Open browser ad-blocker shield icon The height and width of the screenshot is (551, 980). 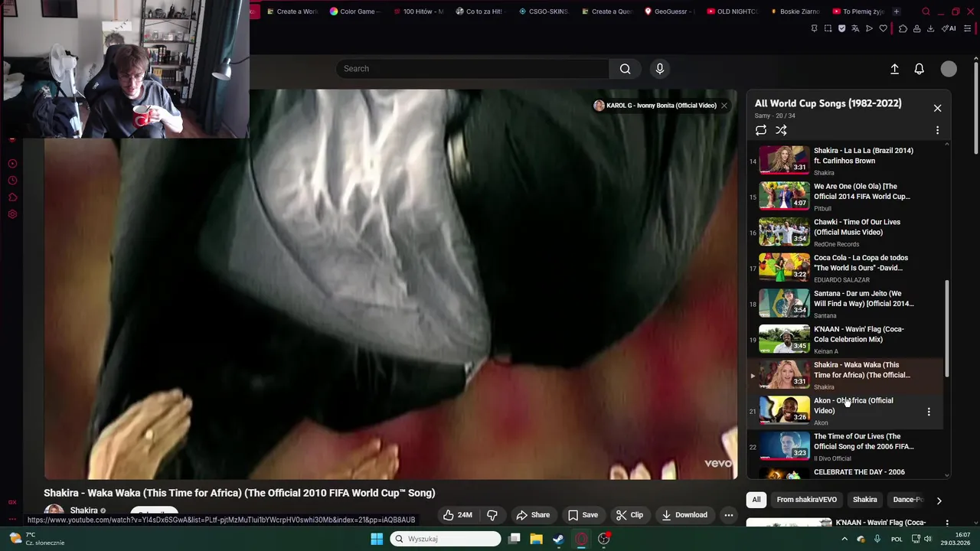[841, 28]
